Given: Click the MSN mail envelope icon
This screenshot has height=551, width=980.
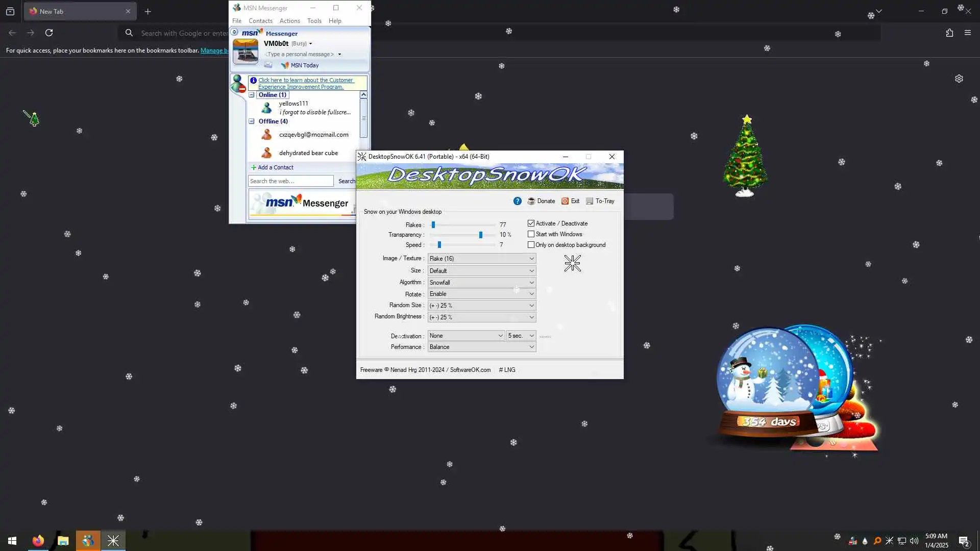Looking at the screenshot, I should 268,65.
